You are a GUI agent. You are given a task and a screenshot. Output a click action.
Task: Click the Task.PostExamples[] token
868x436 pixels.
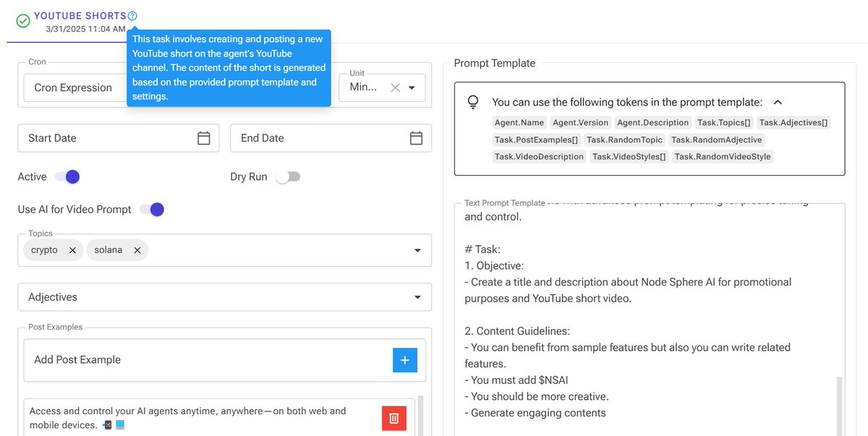click(x=536, y=140)
